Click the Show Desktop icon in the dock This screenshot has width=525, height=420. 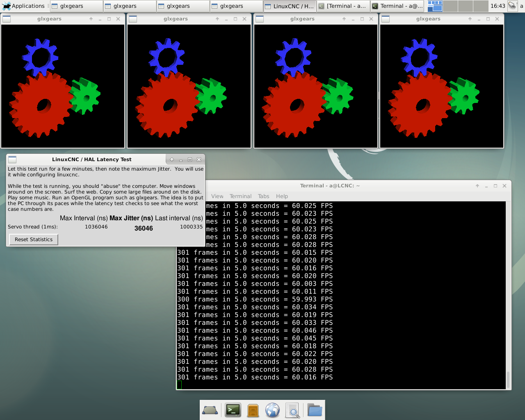click(x=210, y=410)
